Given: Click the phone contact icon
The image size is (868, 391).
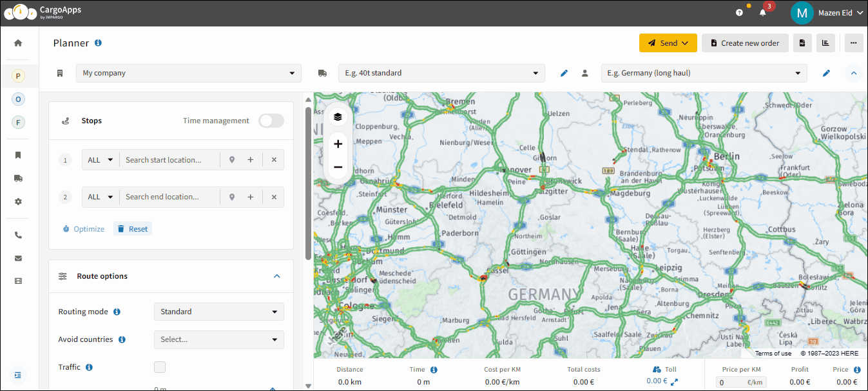Looking at the screenshot, I should point(18,235).
